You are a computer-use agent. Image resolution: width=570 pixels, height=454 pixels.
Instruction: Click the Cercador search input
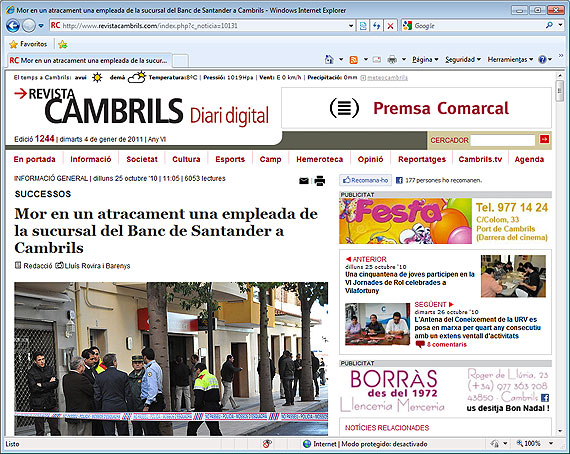[x=503, y=140]
